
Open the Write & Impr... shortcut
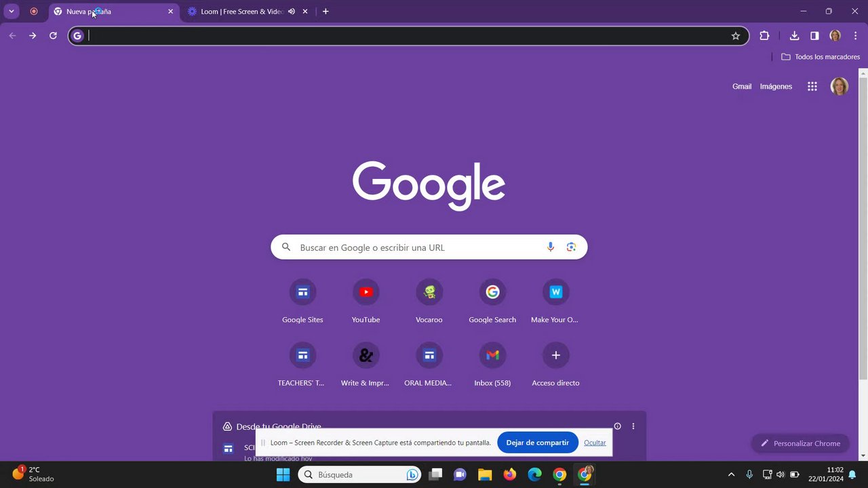pyautogui.click(x=366, y=365)
